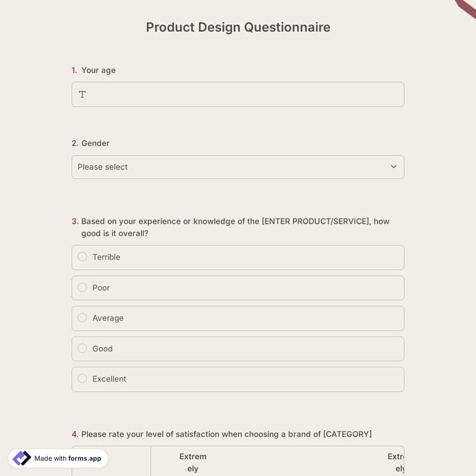Select the Terrible radio option

83,257
